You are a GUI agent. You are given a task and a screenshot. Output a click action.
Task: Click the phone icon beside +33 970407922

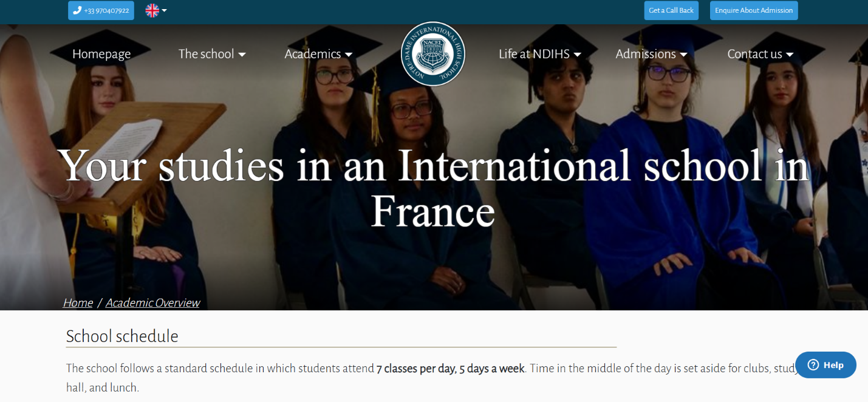click(x=77, y=10)
